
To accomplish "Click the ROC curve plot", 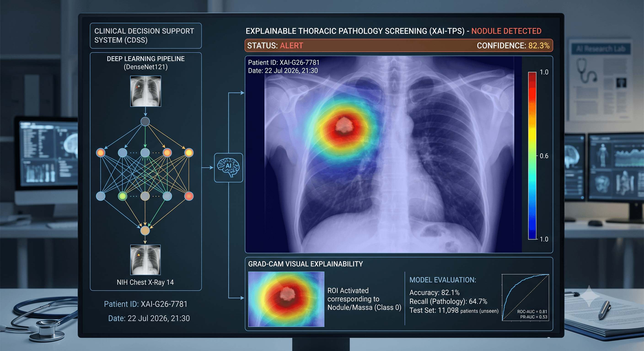I will click(x=525, y=298).
